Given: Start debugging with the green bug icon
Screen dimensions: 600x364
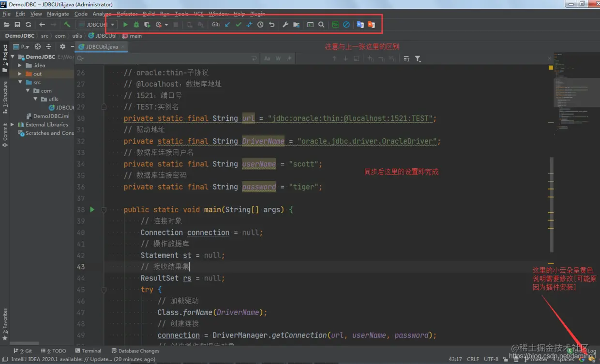Looking at the screenshot, I should tap(136, 25).
